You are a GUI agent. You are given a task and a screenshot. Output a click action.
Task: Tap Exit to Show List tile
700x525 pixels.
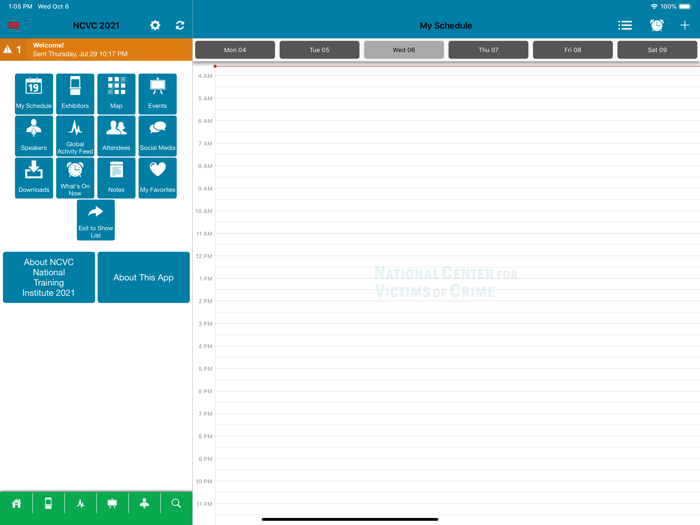pos(96,220)
